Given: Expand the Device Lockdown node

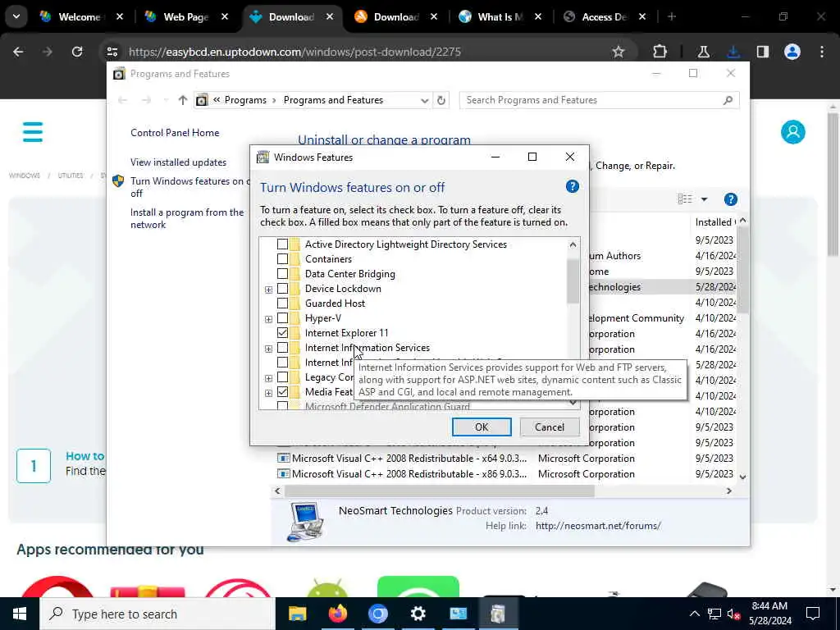Looking at the screenshot, I should 268,290.
